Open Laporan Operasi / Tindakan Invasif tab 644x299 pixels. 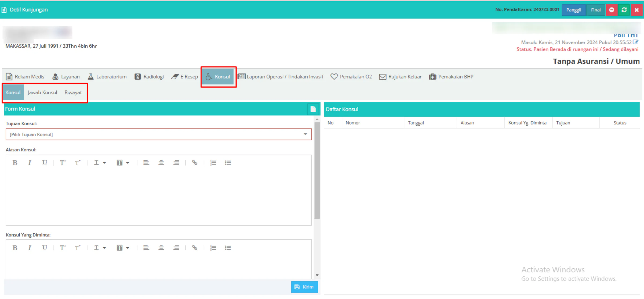pos(281,77)
